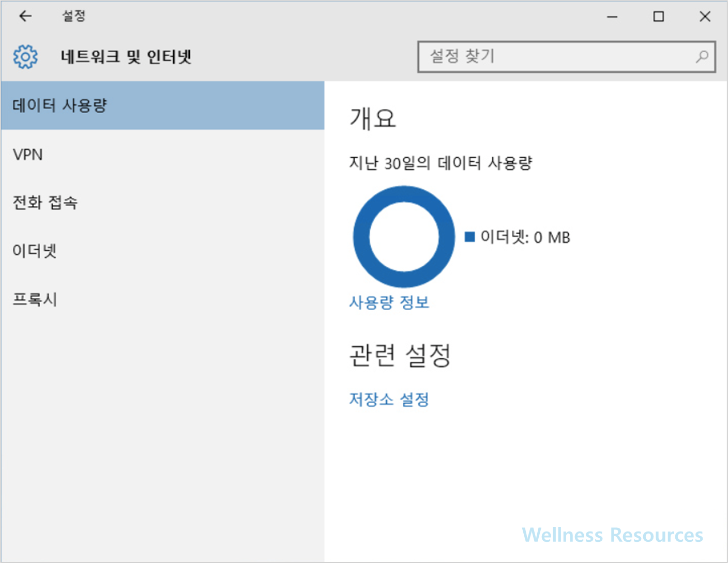Viewport: 728px width, 563px height.
Task: Go back with the arrow icon
Action: click(x=25, y=16)
